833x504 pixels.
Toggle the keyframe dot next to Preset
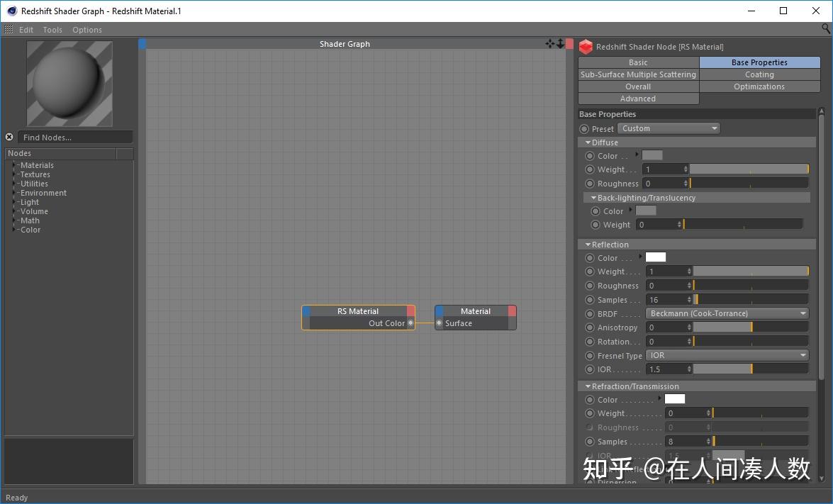[583, 128]
